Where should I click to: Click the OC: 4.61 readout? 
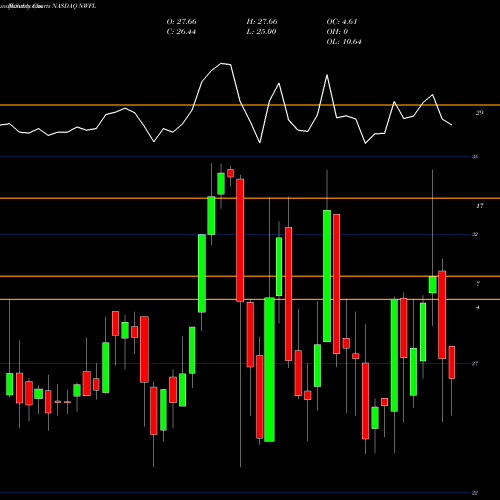[x=342, y=22]
